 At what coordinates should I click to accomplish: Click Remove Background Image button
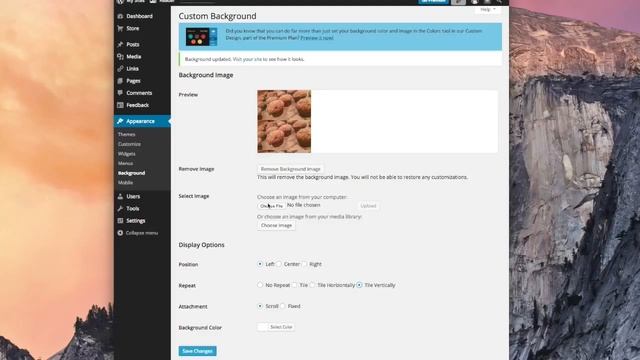[290, 169]
